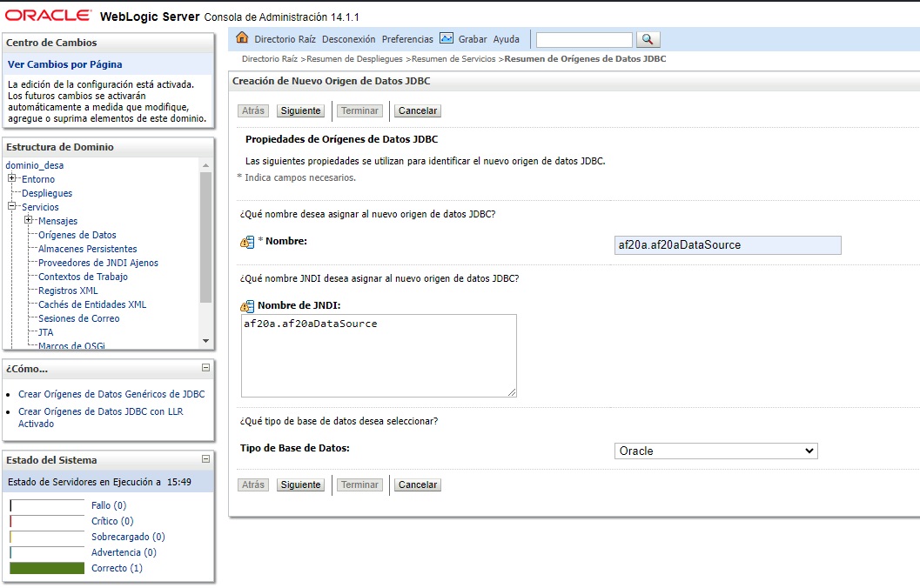The height and width of the screenshot is (588, 920).
Task: Select Sesiones de Correo tree item
Action: coord(78,319)
